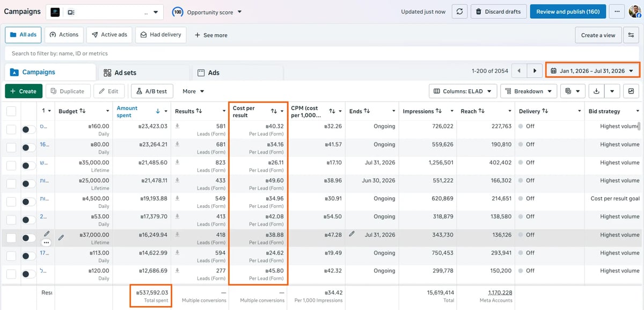Click download icon in the 549 results row
The height and width of the screenshot is (310, 644).
178,199
